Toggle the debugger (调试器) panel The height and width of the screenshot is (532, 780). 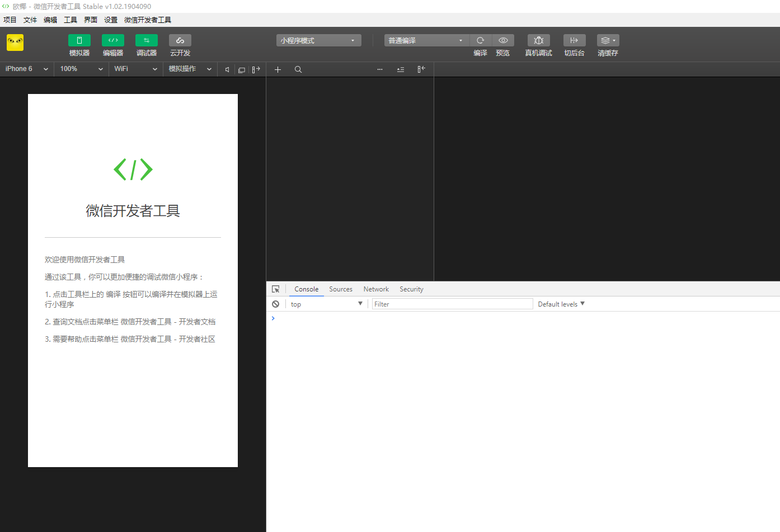point(147,40)
